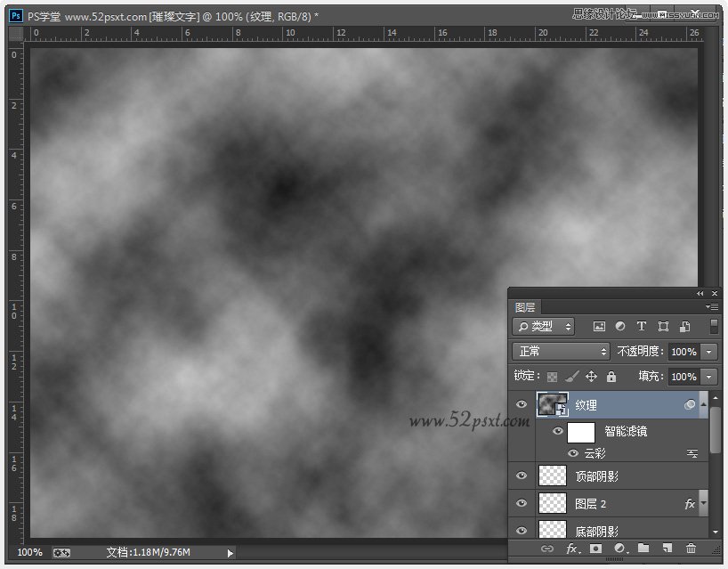Click the layers scroll down arrow
This screenshot has width=728, height=569.
click(716, 532)
